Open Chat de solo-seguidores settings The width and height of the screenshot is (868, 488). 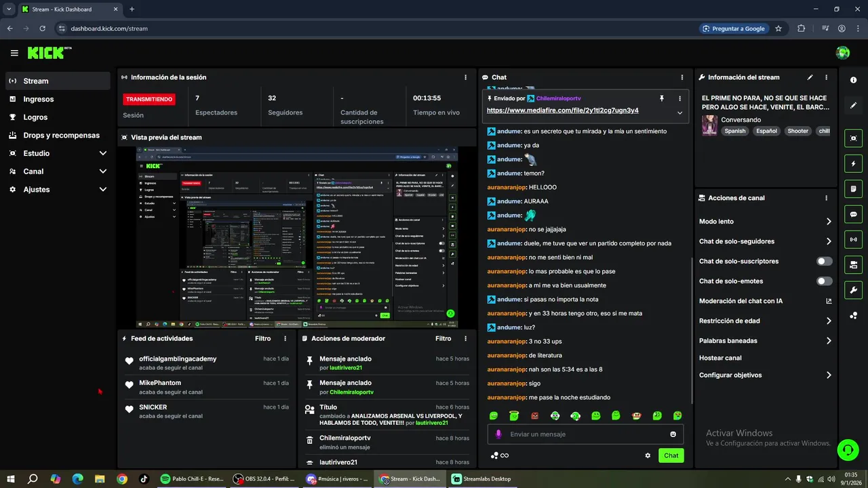point(765,241)
